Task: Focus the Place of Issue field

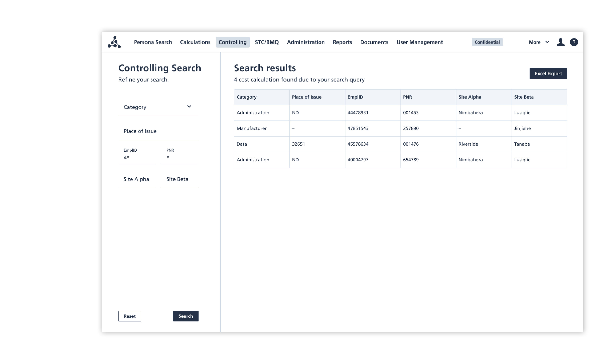Action: 158,131
